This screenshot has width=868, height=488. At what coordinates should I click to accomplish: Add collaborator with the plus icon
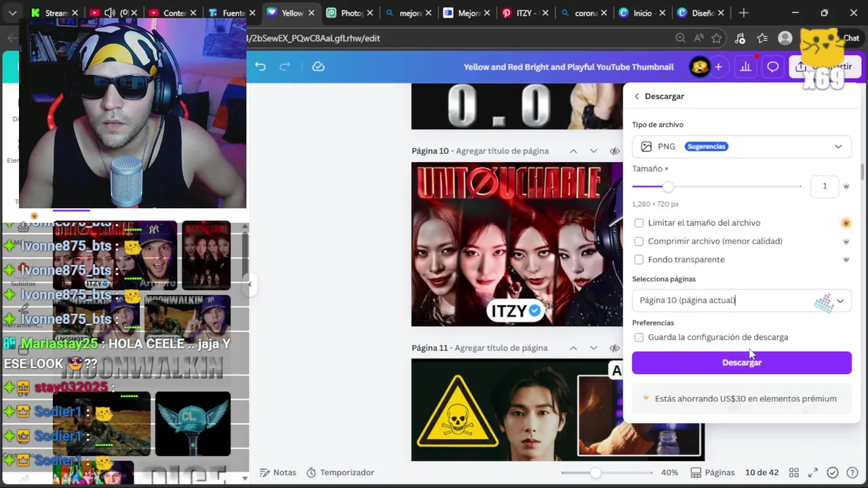click(x=718, y=66)
